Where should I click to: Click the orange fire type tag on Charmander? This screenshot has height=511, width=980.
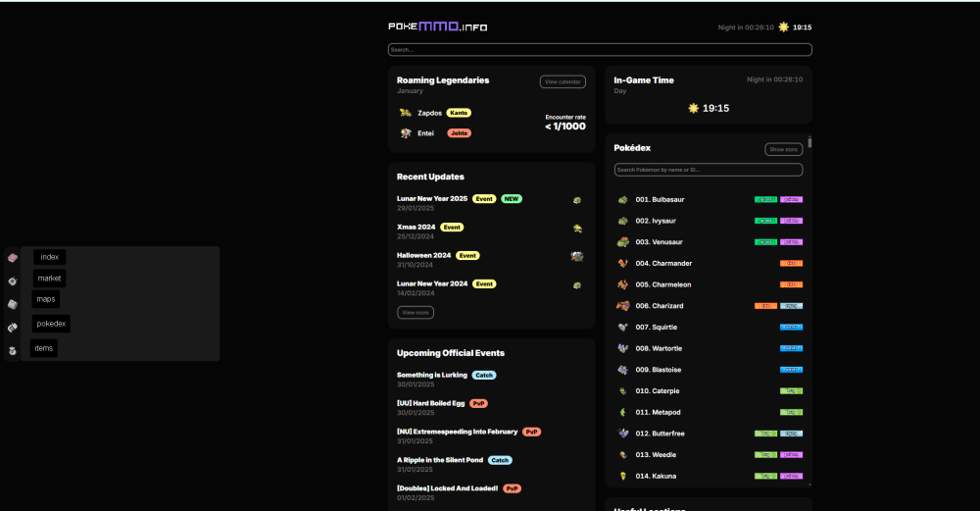click(791, 263)
